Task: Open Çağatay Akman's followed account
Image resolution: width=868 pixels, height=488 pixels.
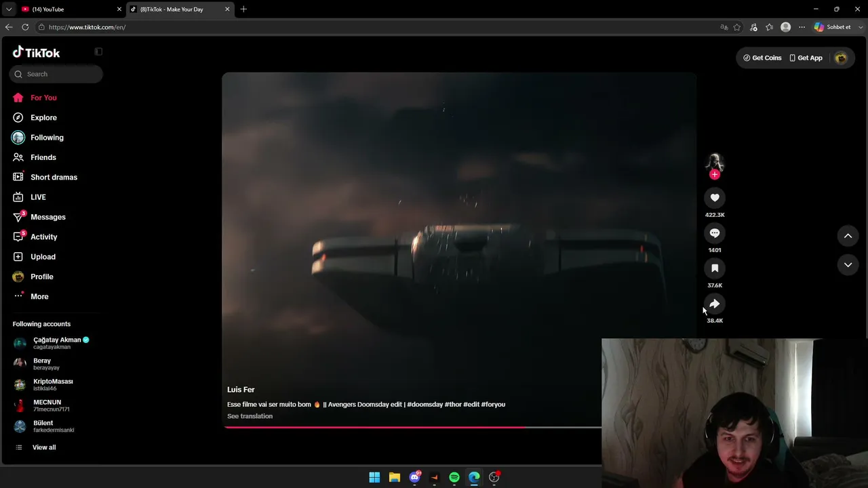Action: click(x=56, y=343)
